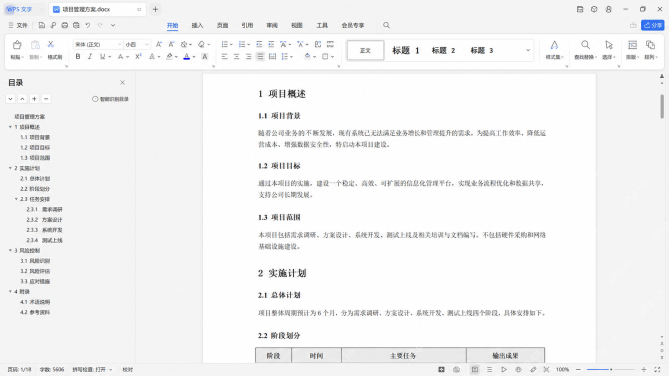Click the Paste clipboard icon
669x376 pixels.
coord(17,45)
